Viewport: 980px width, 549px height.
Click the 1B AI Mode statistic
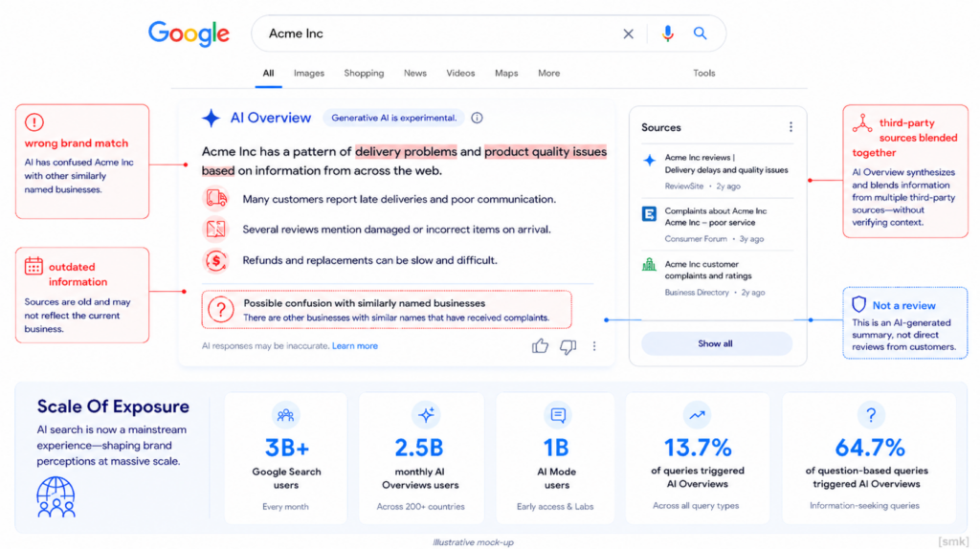(x=556, y=448)
